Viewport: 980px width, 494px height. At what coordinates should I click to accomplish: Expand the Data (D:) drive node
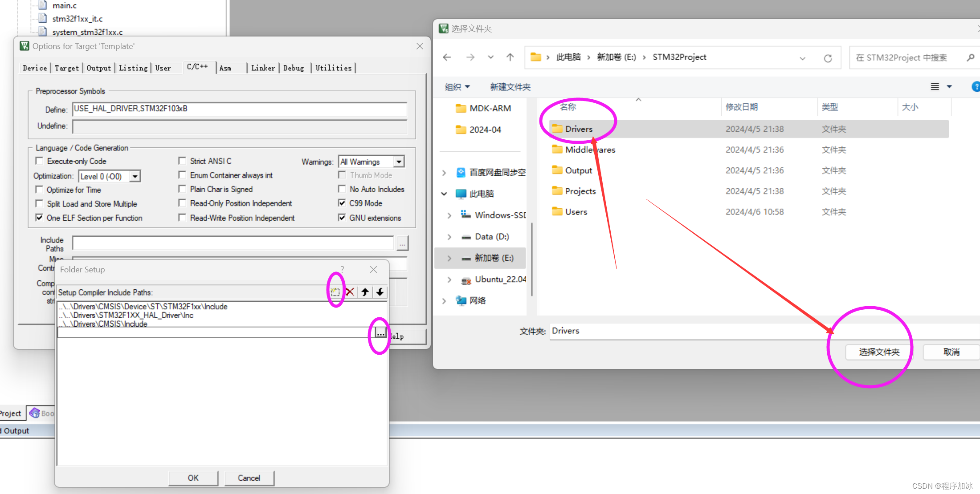pos(449,237)
